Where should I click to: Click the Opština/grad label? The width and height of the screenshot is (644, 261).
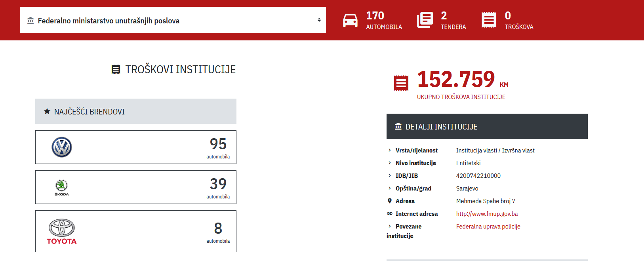tap(413, 189)
